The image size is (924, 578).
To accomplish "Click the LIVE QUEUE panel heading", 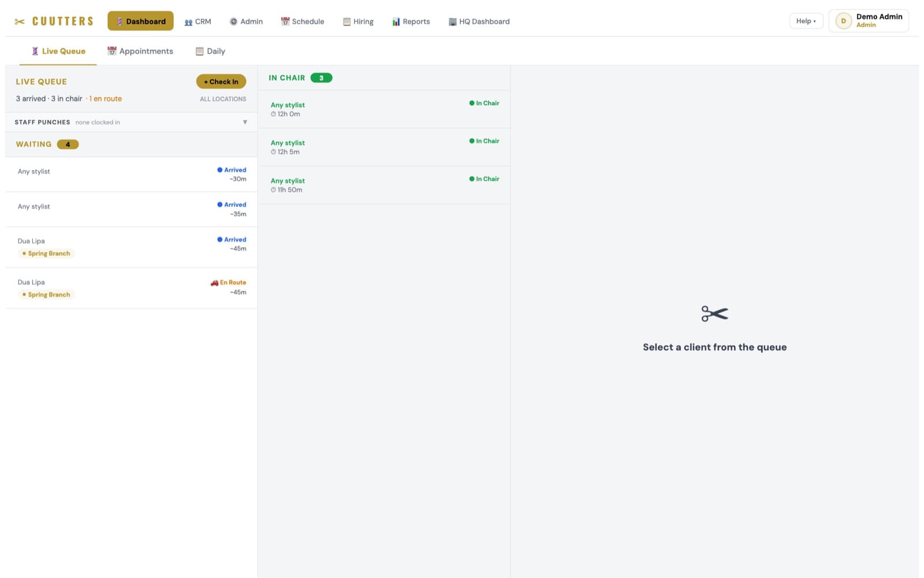I will click(42, 81).
